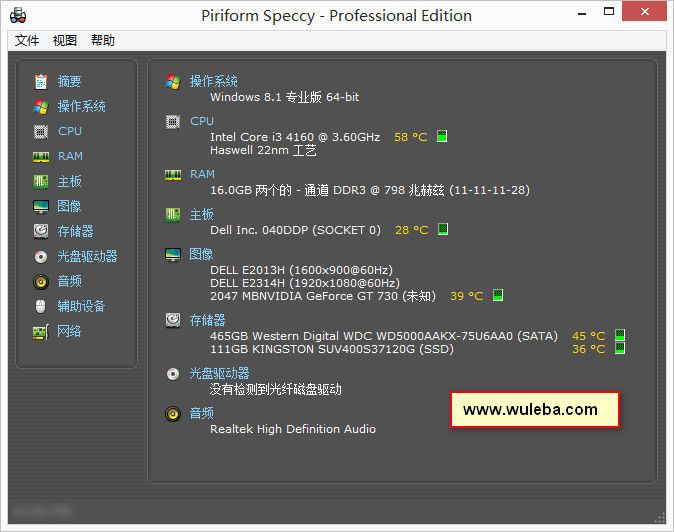Image resolution: width=674 pixels, height=532 pixels.
Task: Click the 网络 network card icon in sidebar
Action: coord(41,332)
